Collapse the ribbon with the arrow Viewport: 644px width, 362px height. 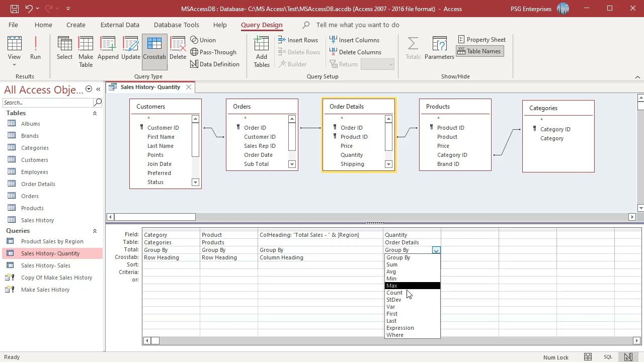pos(637,77)
